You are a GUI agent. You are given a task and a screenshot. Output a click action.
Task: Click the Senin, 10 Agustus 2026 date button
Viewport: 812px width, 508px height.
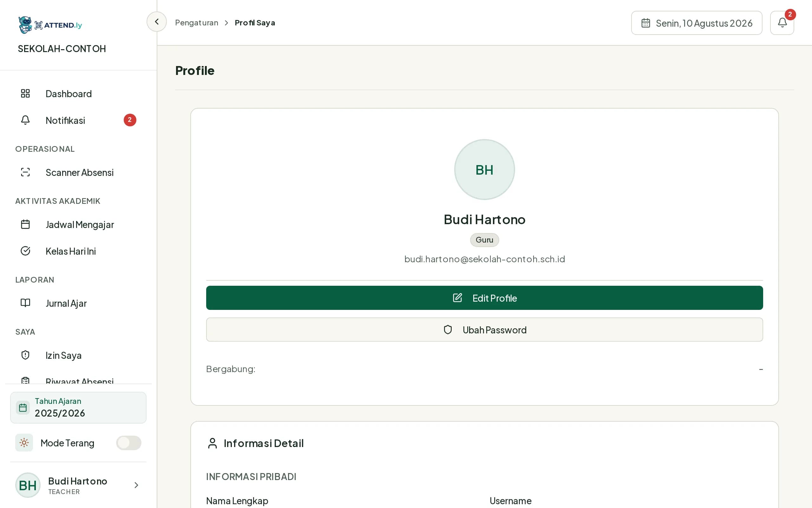(x=697, y=23)
